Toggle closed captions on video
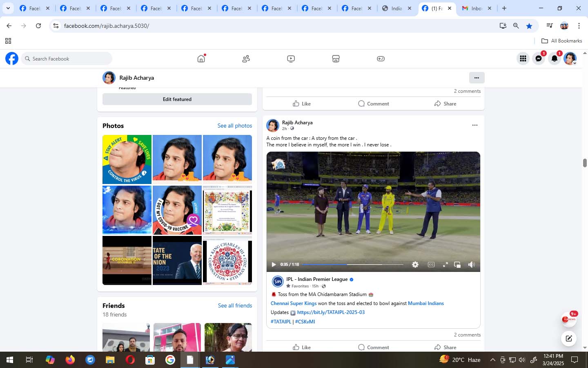The width and height of the screenshot is (588, 368). tap(431, 265)
